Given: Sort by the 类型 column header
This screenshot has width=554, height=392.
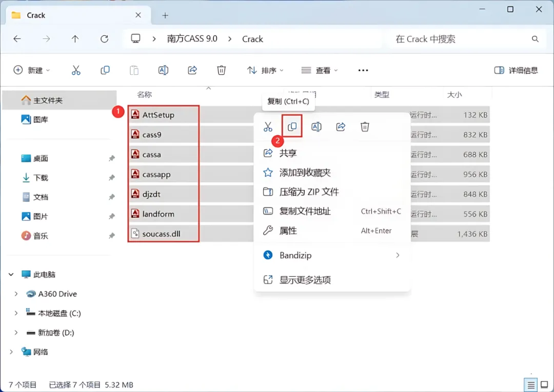Looking at the screenshot, I should tap(382, 95).
